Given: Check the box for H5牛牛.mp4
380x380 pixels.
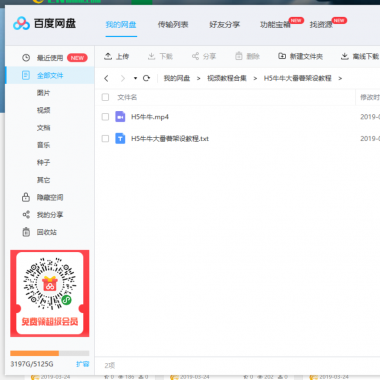Looking at the screenshot, I should point(105,117).
